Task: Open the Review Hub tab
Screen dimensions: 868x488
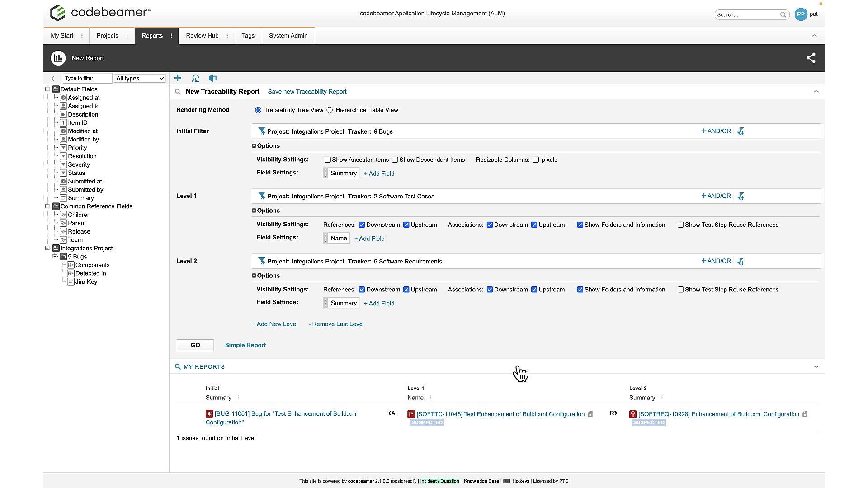Action: click(202, 36)
